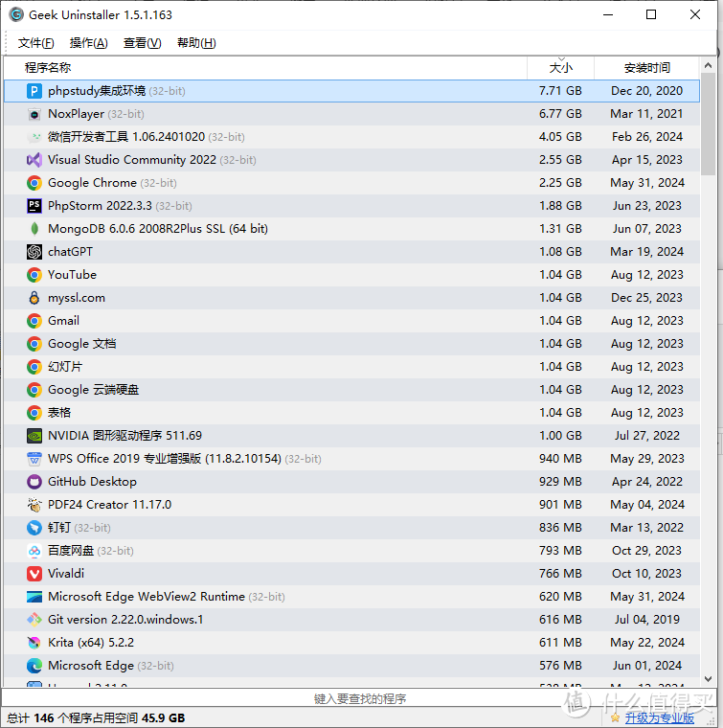Image resolution: width=723 pixels, height=728 pixels.
Task: Open the 帮助(H) menu
Action: click(x=196, y=43)
